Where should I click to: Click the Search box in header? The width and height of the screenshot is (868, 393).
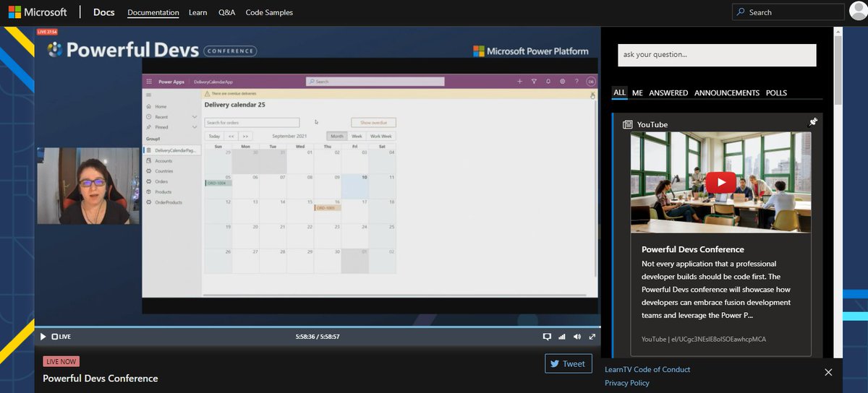pyautogui.click(x=788, y=12)
